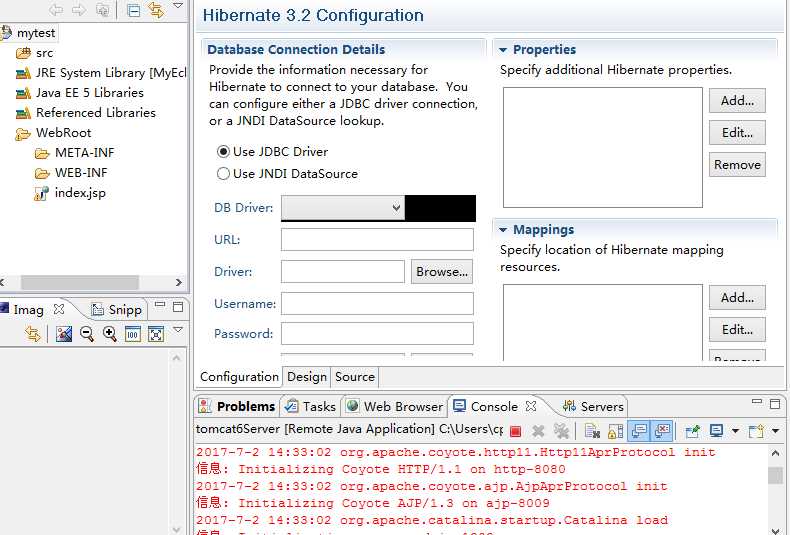Screen dimensions: 790x535
Task: Open the Servers tab
Action: pos(593,407)
